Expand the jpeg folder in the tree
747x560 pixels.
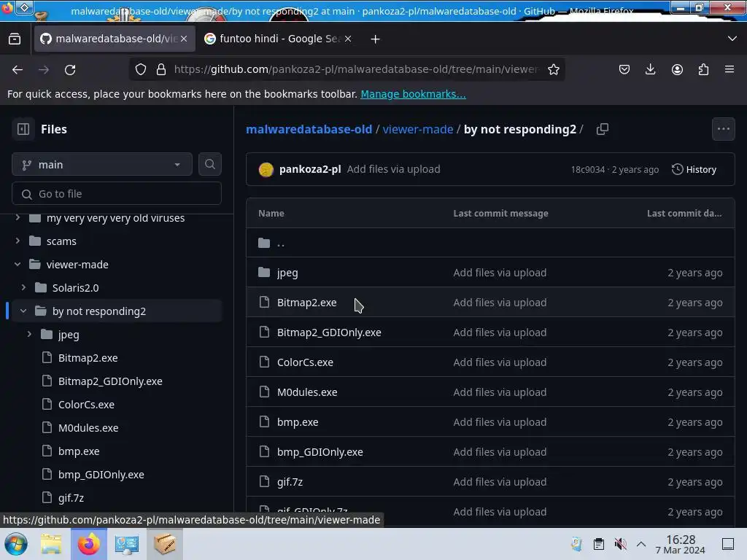click(29, 334)
